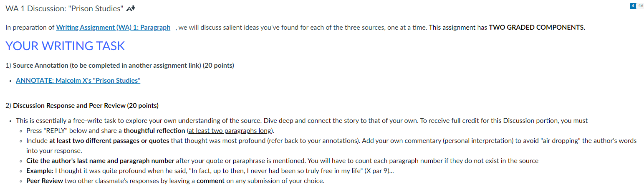644x186 pixels.
Task: Open the ANNOTATE: Malcolm X's "Prison Studies" link
Action: [x=78, y=80]
